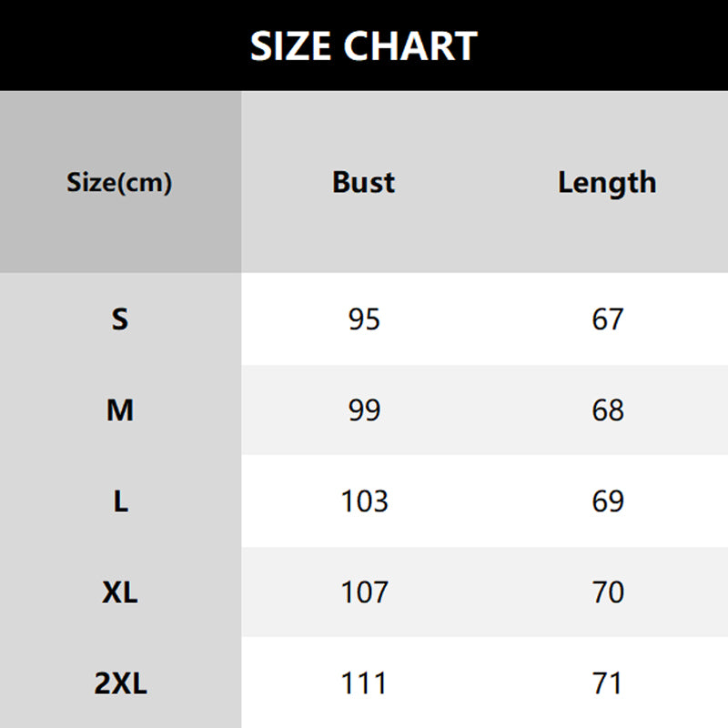The width and height of the screenshot is (728, 728).
Task: Click bust value 95 for size S
Action: pyautogui.click(x=364, y=319)
